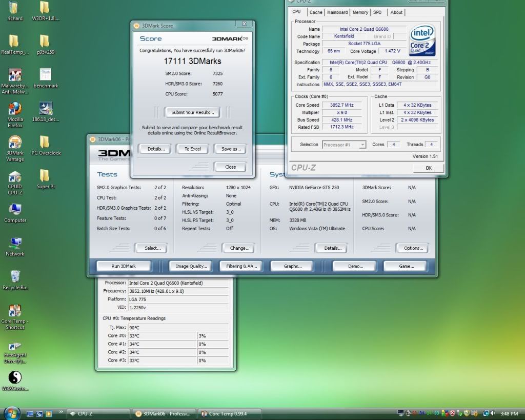
Task: Switch to the Mainboard tab in CPU-Z
Action: tap(337, 12)
